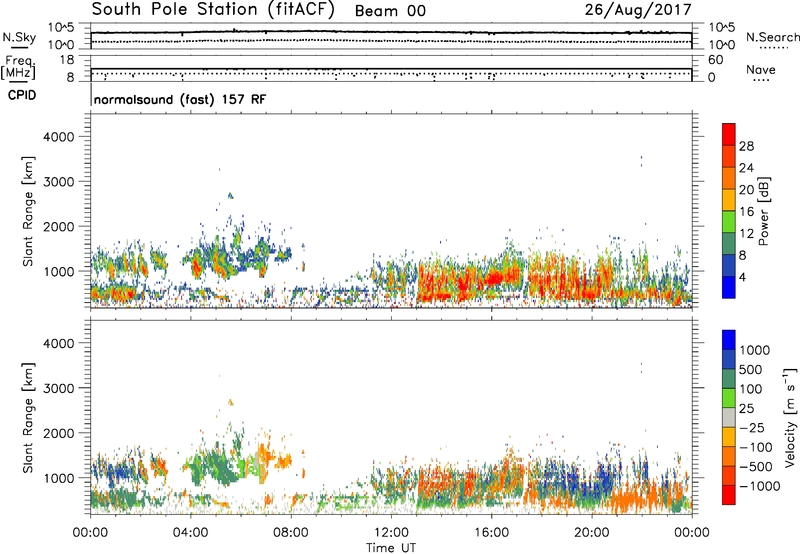Click the left 10^5 noise axis label
800x554 pixels.
[61, 28]
